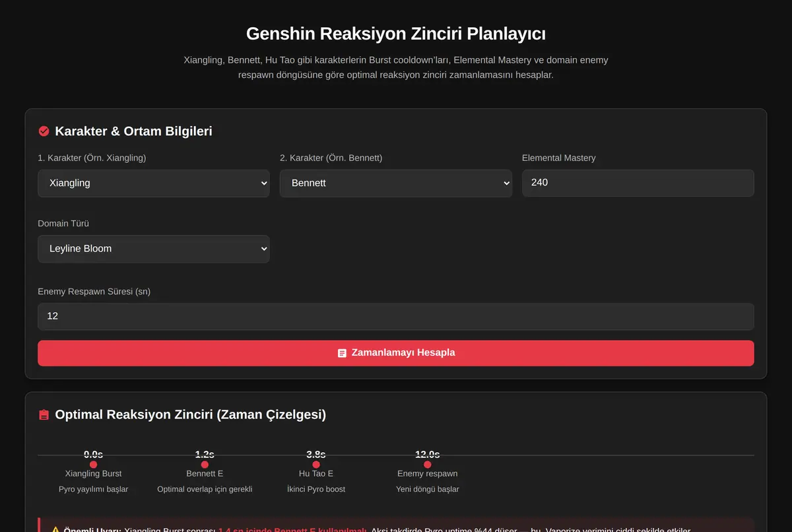The height and width of the screenshot is (532, 792).
Task: Click the 1. Karakter (Örn. Xiangling) label
Action: pyautogui.click(x=92, y=158)
